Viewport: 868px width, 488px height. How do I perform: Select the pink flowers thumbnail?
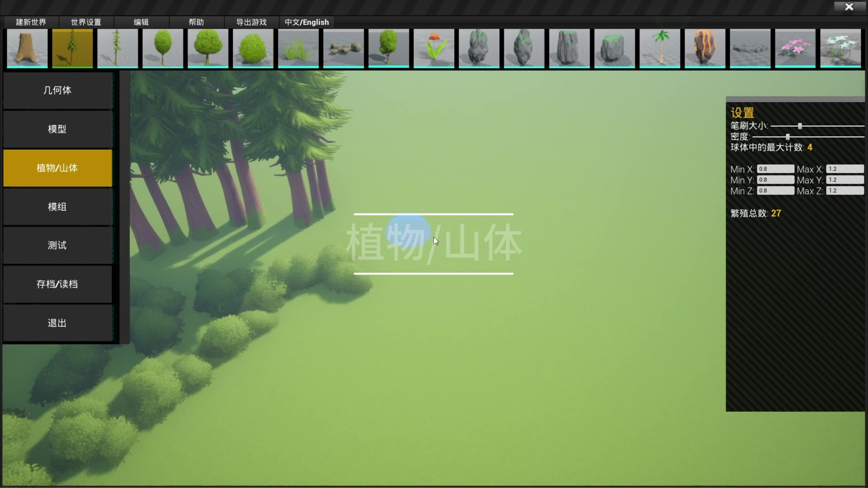tap(795, 48)
